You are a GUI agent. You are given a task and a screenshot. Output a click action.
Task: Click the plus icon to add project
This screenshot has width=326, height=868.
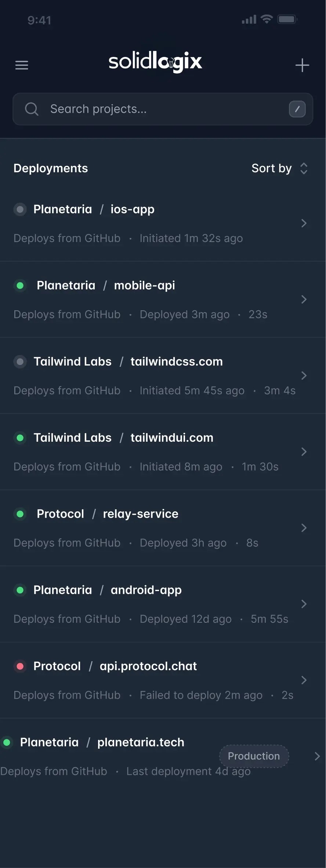coord(302,65)
